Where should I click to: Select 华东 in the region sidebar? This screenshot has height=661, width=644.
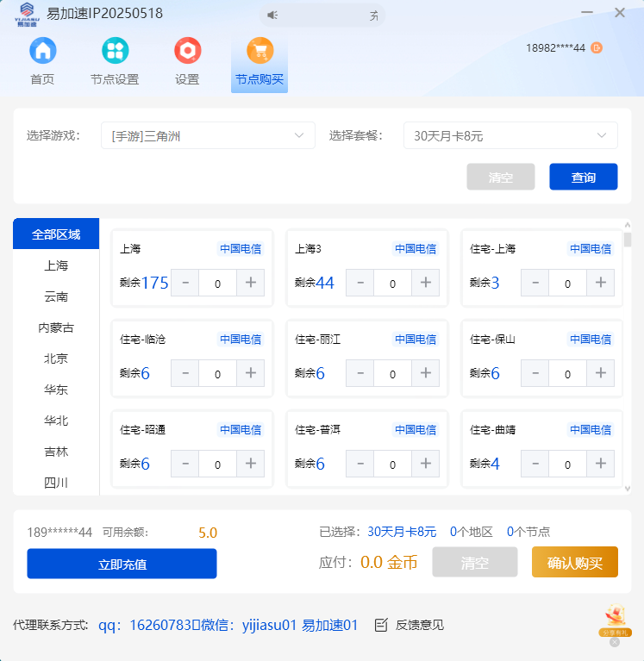pos(56,389)
